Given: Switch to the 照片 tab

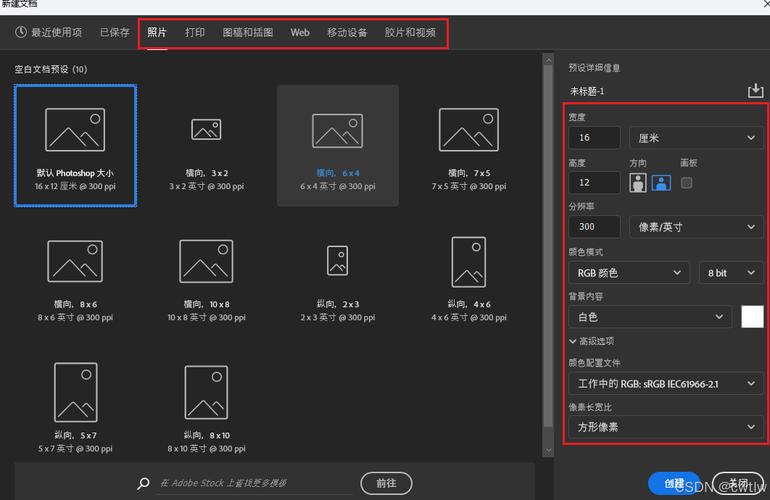Looking at the screenshot, I should click(x=157, y=32).
